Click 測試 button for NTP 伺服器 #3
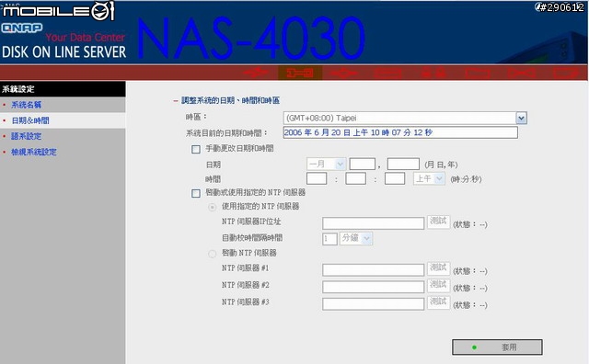The image size is (589, 364). [x=438, y=302]
